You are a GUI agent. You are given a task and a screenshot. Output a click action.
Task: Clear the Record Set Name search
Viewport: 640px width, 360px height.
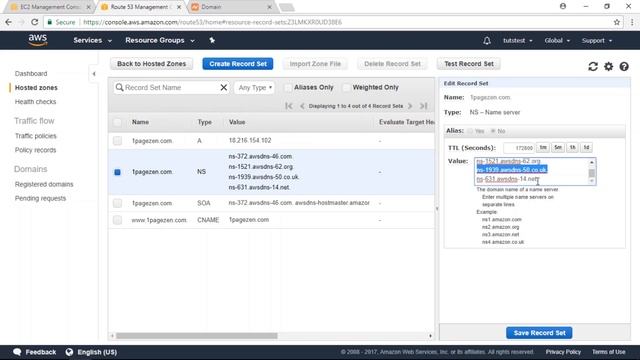[224, 87]
